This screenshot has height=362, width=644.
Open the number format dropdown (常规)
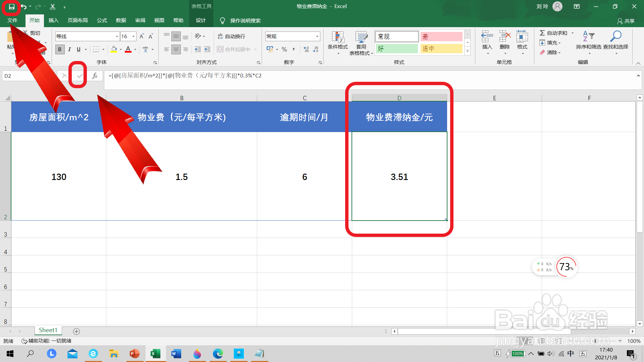click(x=317, y=36)
